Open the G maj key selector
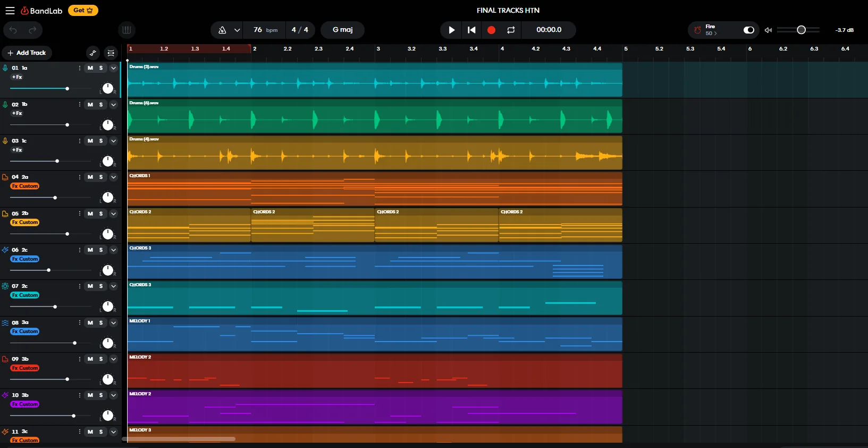The image size is (868, 448). pyautogui.click(x=342, y=30)
